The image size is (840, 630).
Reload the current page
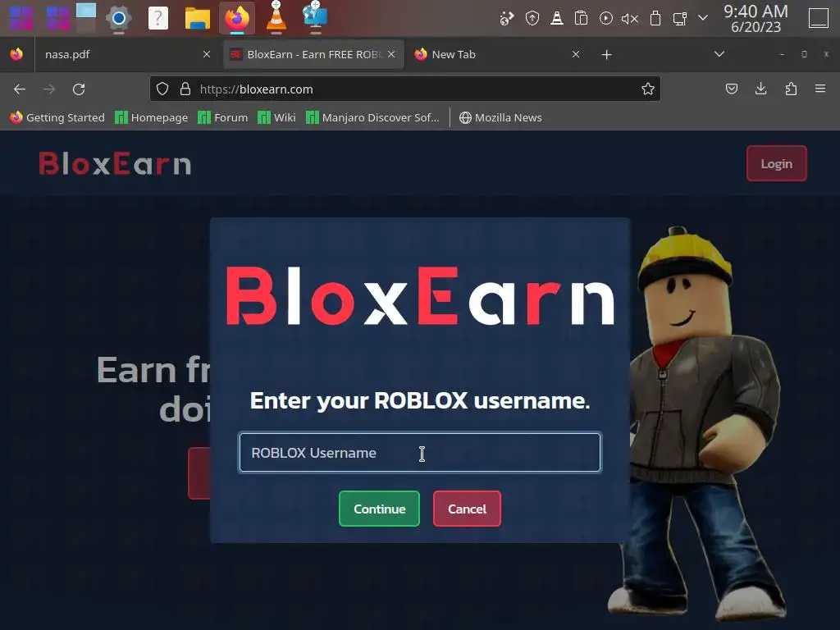[x=79, y=89]
